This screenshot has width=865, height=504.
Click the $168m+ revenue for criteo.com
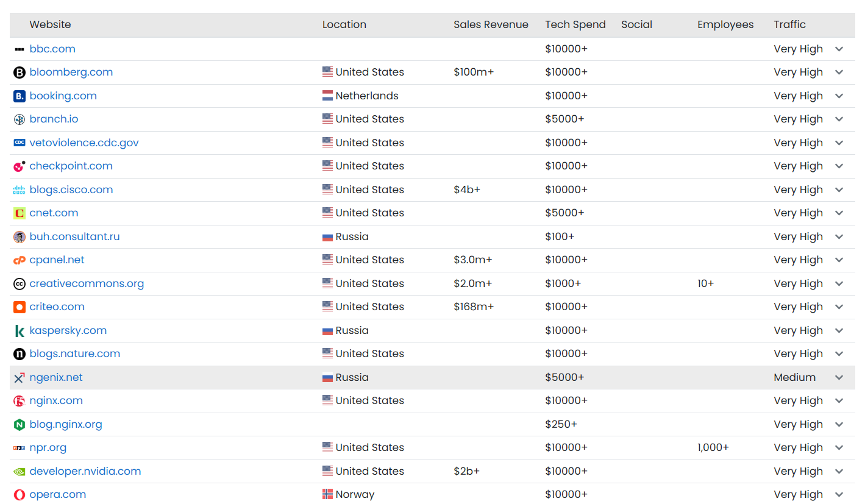pyautogui.click(x=474, y=307)
